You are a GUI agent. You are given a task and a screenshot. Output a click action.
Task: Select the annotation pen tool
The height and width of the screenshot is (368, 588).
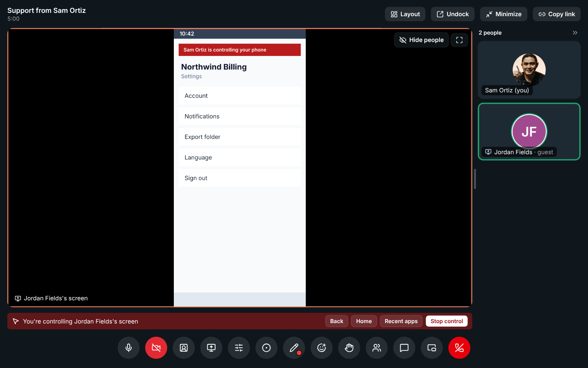coord(294,348)
